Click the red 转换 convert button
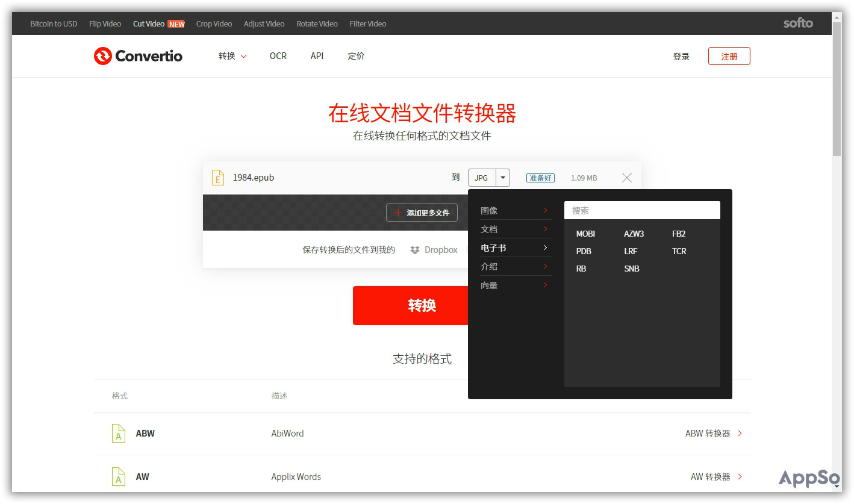Viewport: 854px width, 504px height. (x=422, y=305)
